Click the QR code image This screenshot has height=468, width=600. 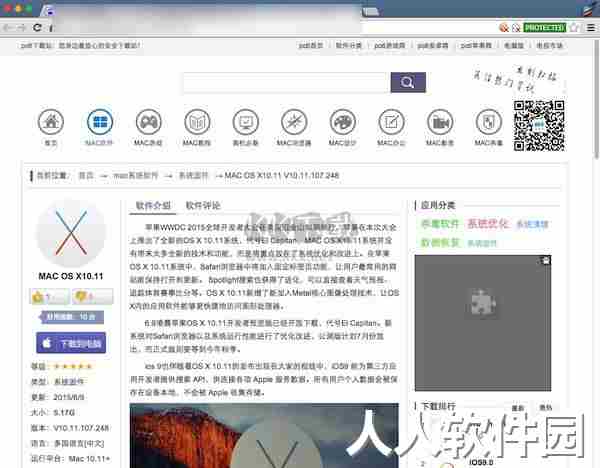pos(539,126)
